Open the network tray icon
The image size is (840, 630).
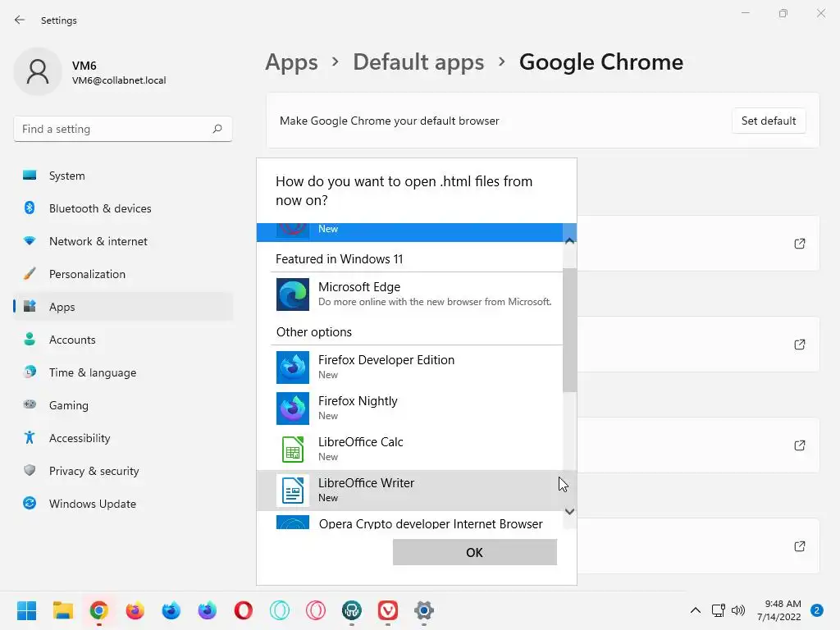click(x=718, y=609)
